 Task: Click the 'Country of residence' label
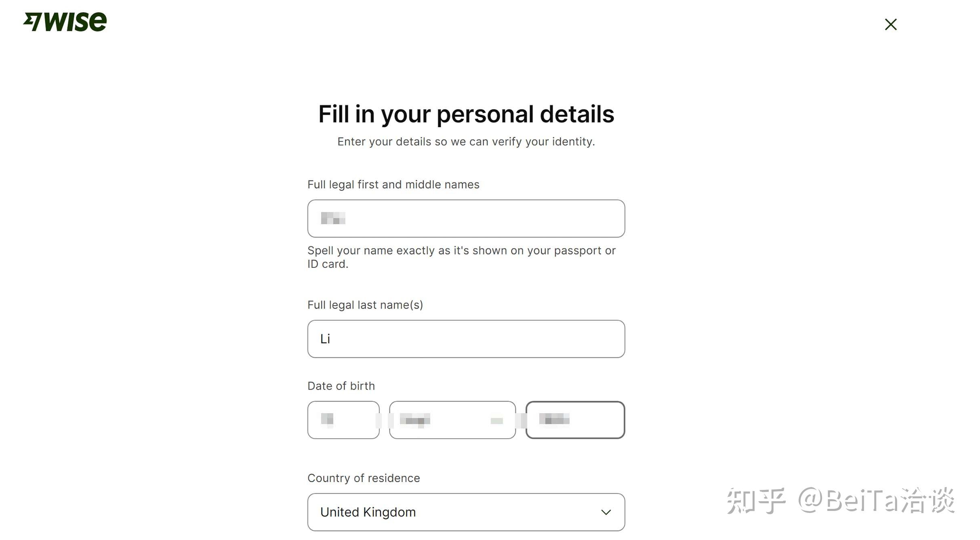coord(364,478)
